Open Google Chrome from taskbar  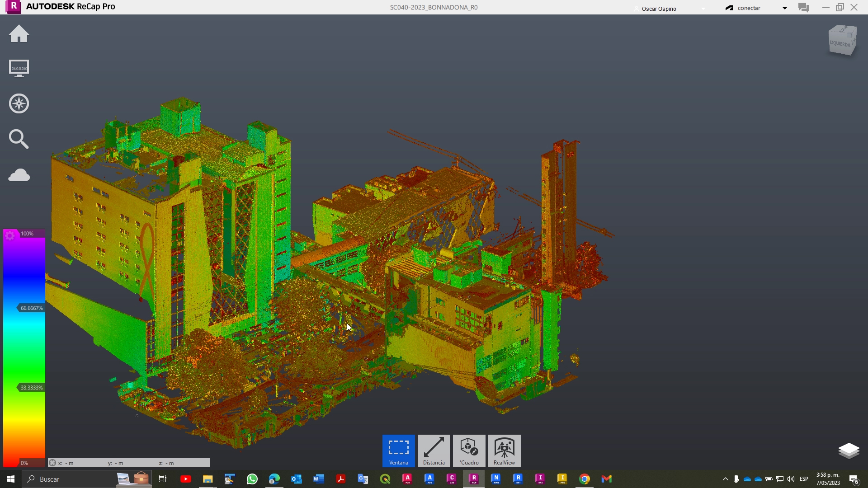[585, 479]
